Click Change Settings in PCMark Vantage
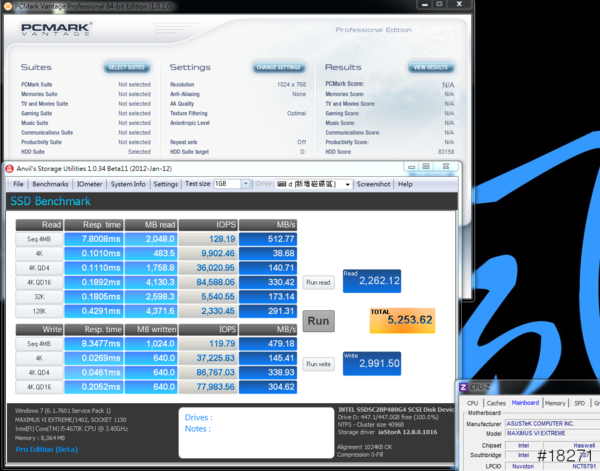The image size is (600, 471). point(279,67)
